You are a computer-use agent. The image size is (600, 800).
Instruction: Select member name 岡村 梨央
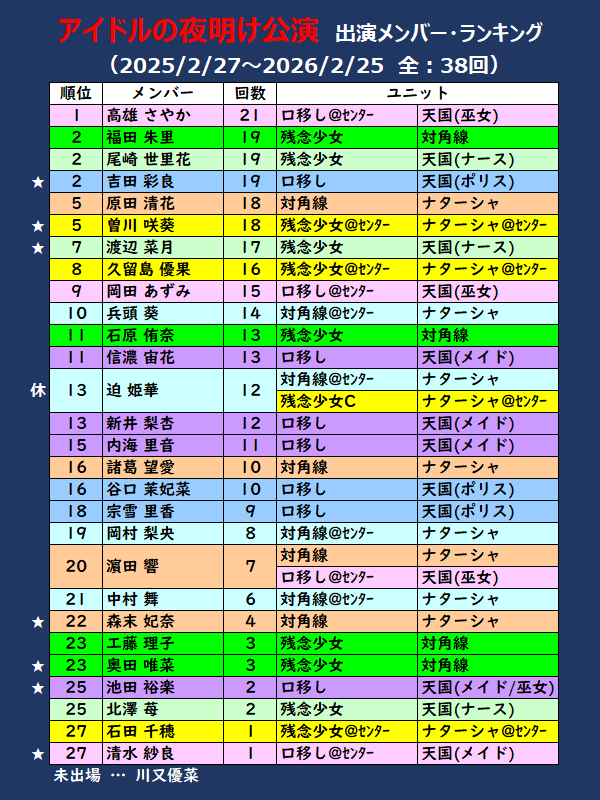point(140,534)
